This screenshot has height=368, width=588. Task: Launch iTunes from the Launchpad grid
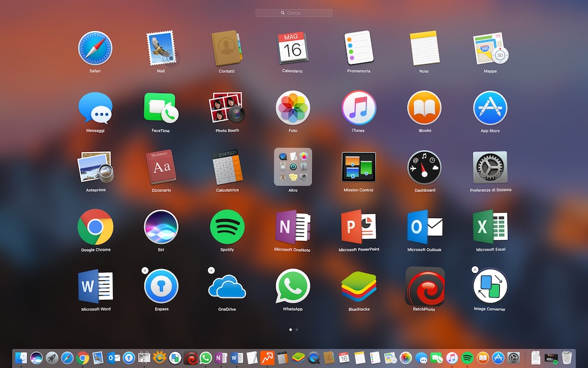(359, 108)
